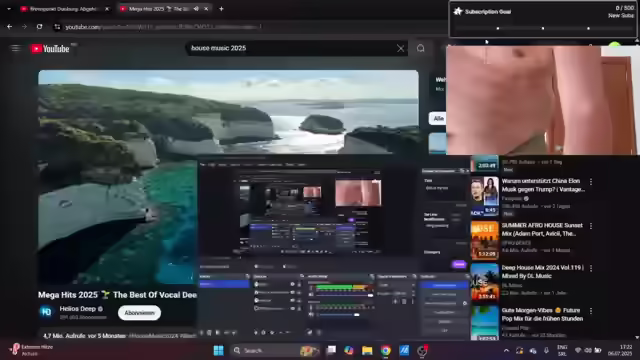
Task: Go back with the browser back arrow
Action: click(9, 27)
